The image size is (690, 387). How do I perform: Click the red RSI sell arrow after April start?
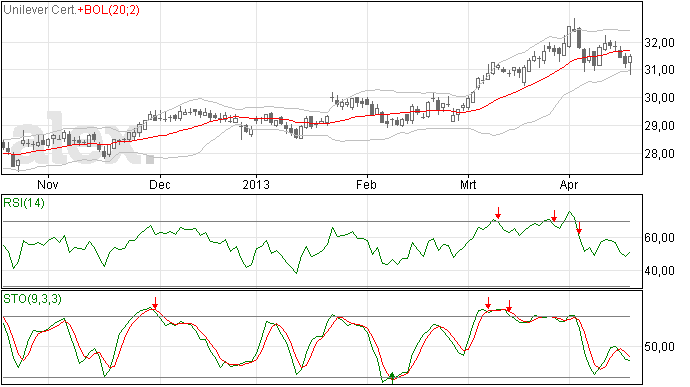(x=580, y=228)
